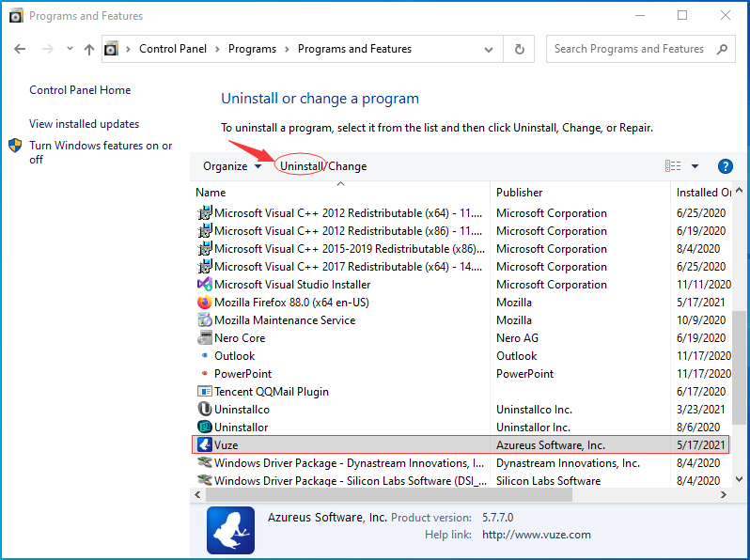Click the vertical scrollbar thumb

coord(739,367)
